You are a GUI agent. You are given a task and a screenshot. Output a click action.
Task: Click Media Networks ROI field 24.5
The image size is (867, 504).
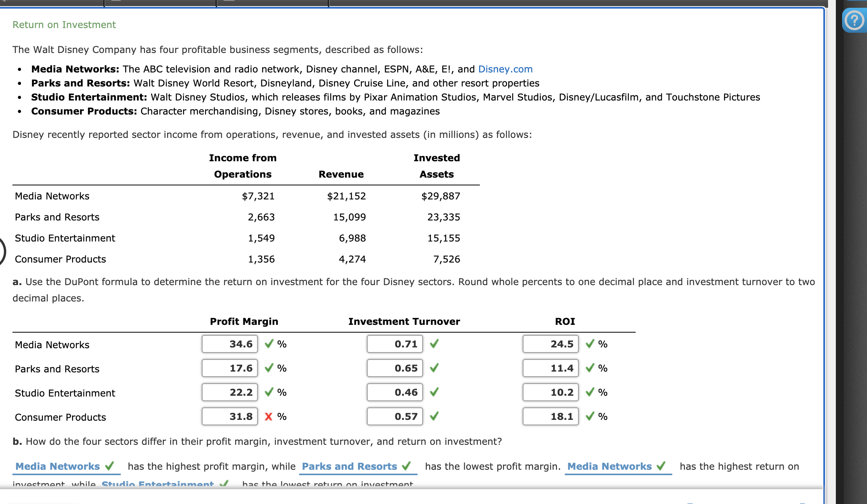[551, 344]
